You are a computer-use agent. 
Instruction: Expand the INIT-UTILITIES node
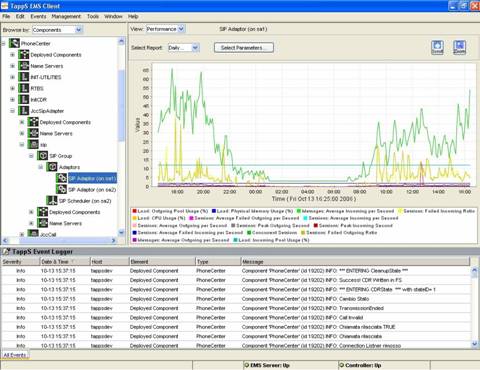(x=12, y=77)
